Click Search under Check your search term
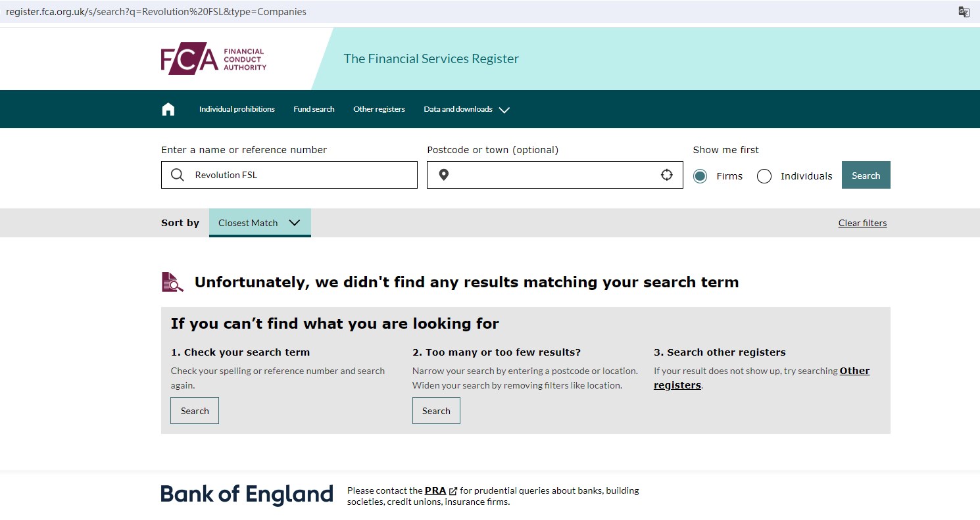This screenshot has height=520, width=980. (x=195, y=411)
